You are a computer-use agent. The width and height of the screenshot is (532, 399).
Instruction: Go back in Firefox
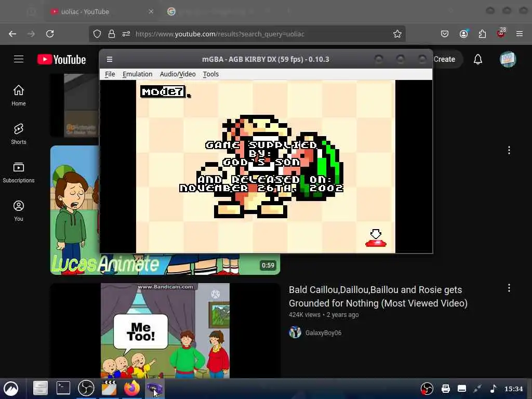(12, 34)
